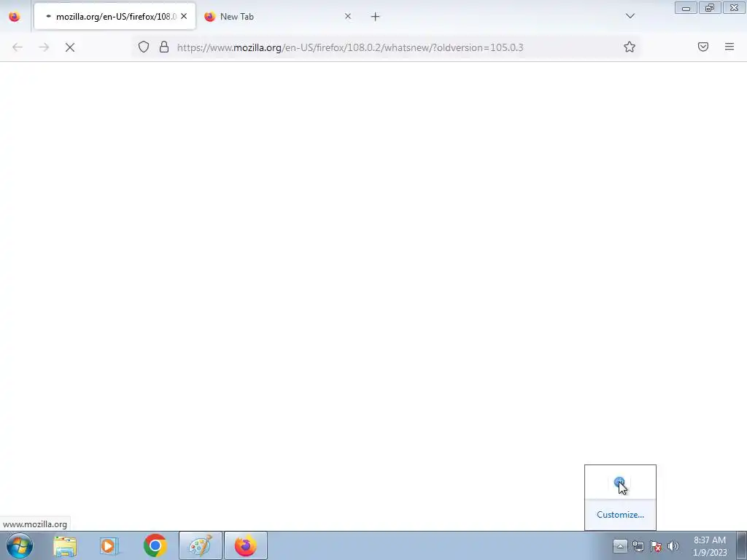Open network status tray icon
Viewport: 747px width, 560px height.
tap(638, 546)
